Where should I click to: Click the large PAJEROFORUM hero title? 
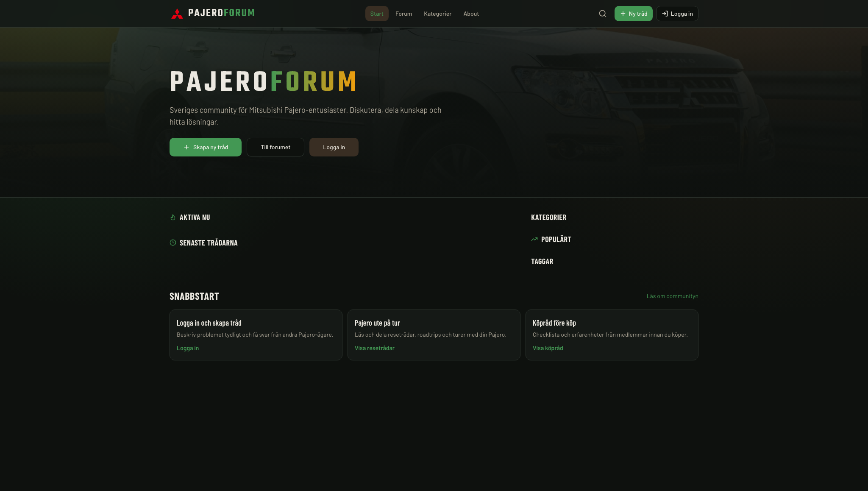(263, 81)
